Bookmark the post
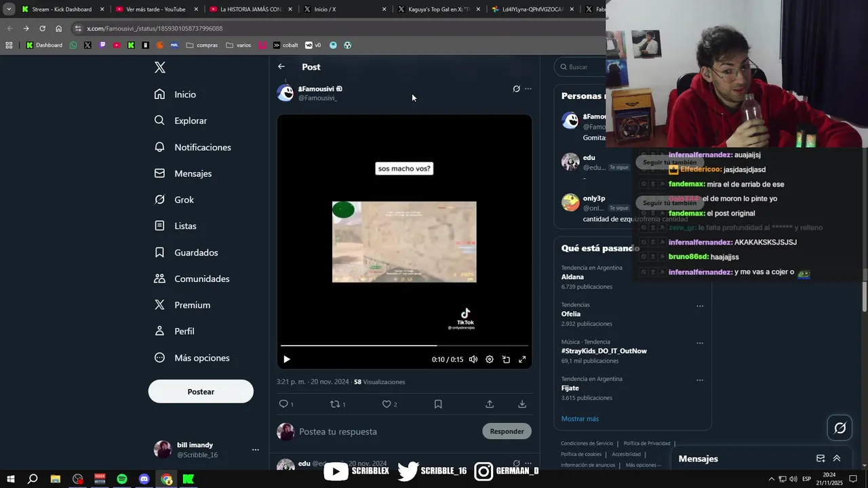The width and height of the screenshot is (868, 488). [x=438, y=404]
